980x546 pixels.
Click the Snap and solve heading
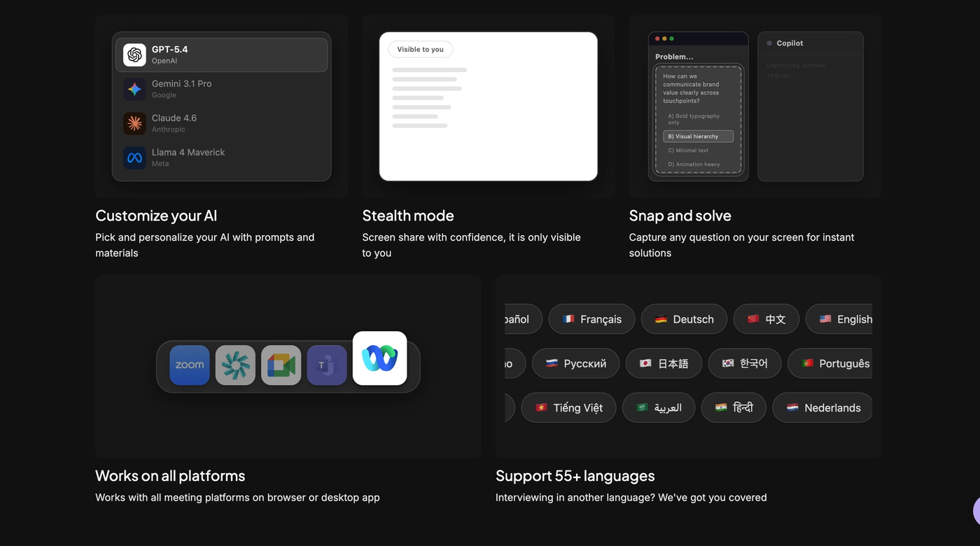[680, 216]
